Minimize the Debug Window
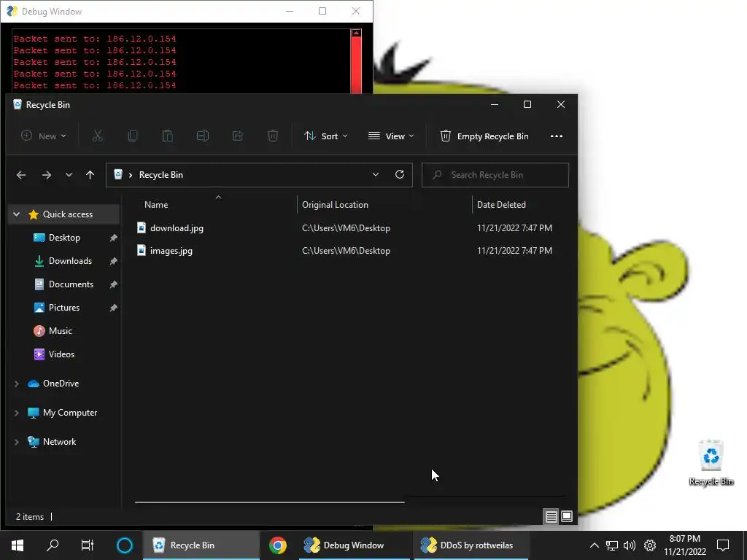Viewport: 747px width, 560px height. 289,11
